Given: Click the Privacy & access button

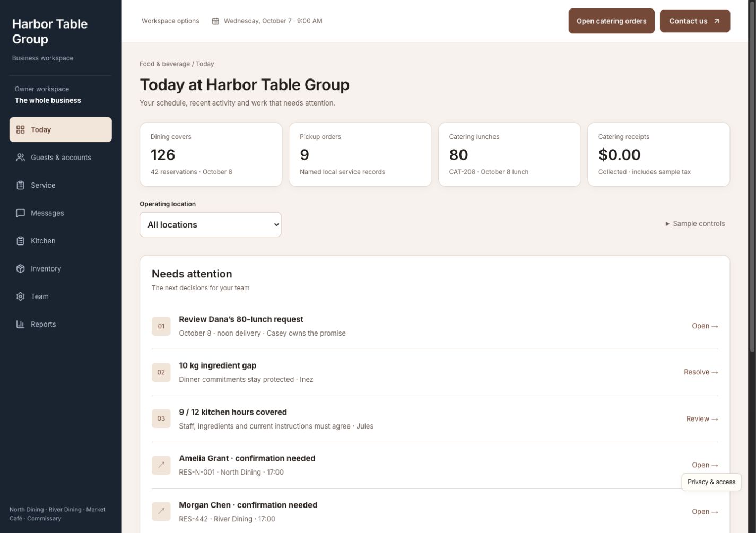Looking at the screenshot, I should tap(711, 482).
